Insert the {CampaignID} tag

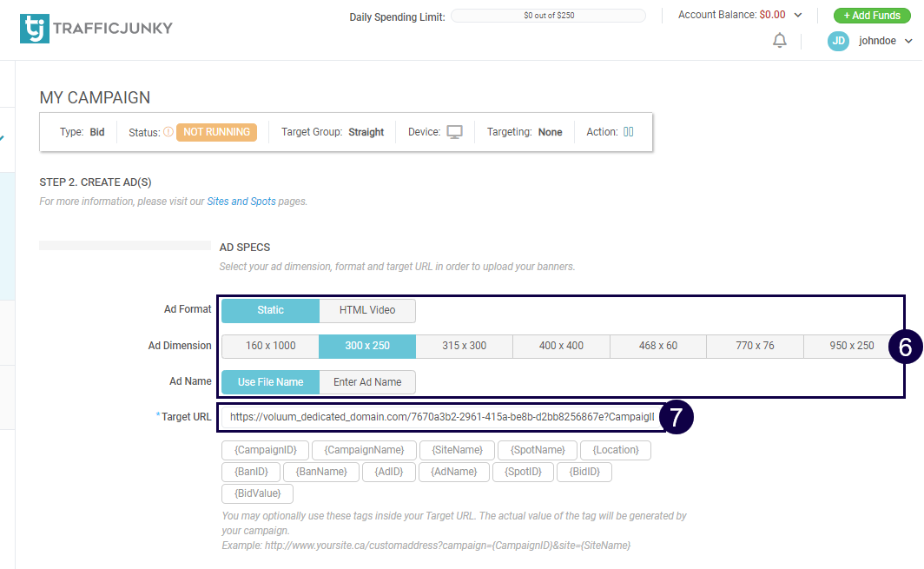click(x=263, y=450)
